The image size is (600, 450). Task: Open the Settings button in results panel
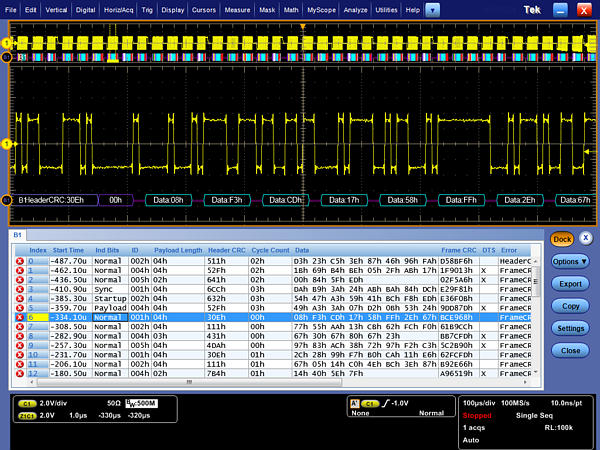[x=570, y=328]
